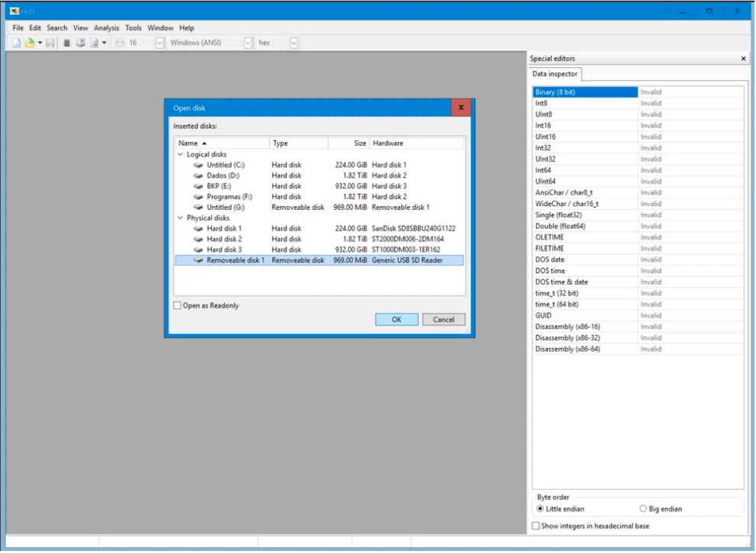Check Show integers in hexadecimal base
Image resolution: width=756 pixels, height=554 pixels.
coord(535,526)
